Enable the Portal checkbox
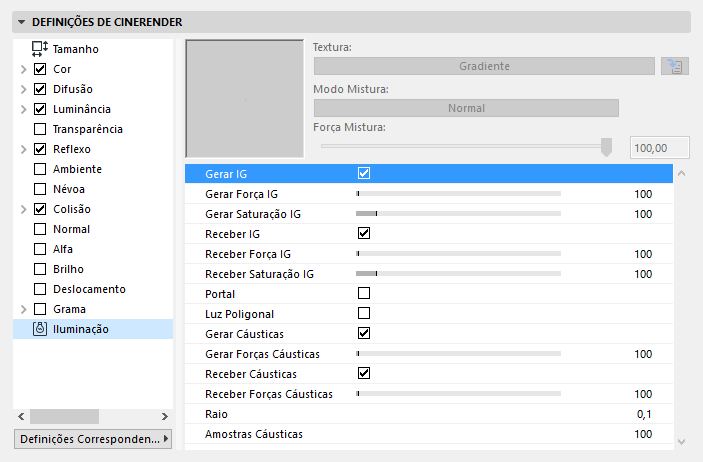Screen dimensions: 703x462 [x=364, y=293]
